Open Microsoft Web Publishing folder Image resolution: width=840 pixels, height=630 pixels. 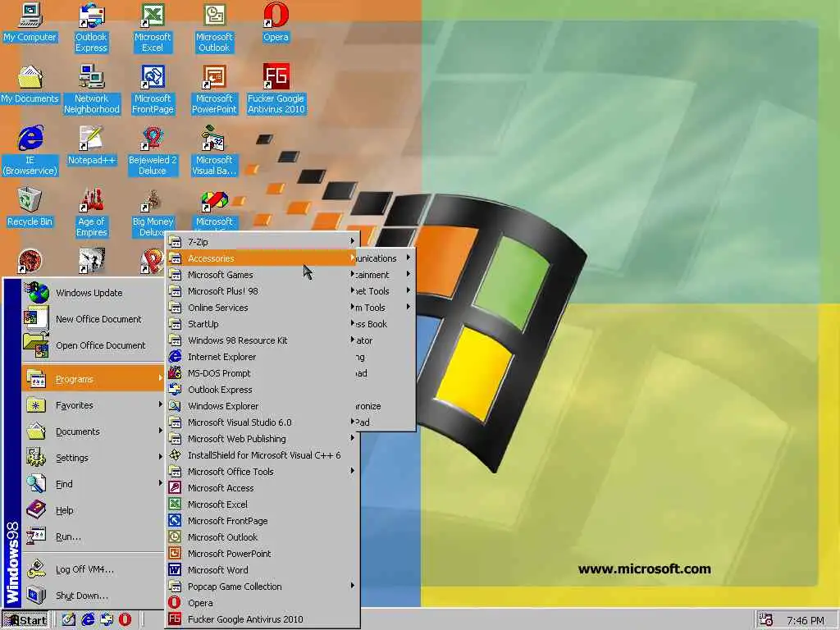coord(262,439)
